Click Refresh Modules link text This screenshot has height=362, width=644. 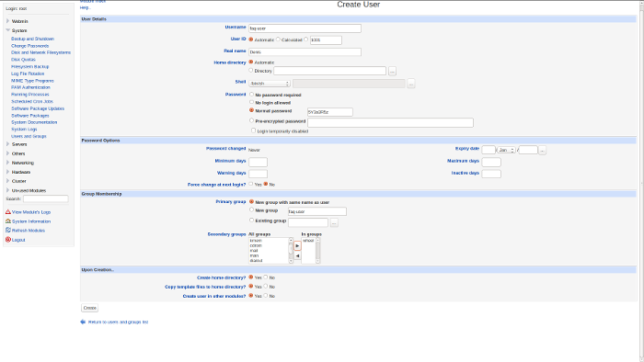coord(29,231)
